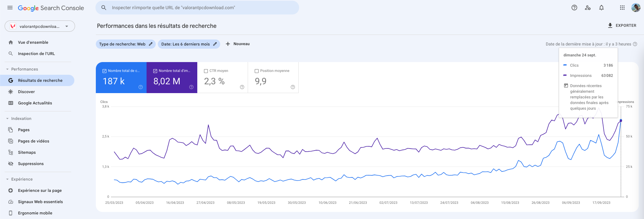
Task: Click the Google Search Console logo
Action: click(51, 8)
